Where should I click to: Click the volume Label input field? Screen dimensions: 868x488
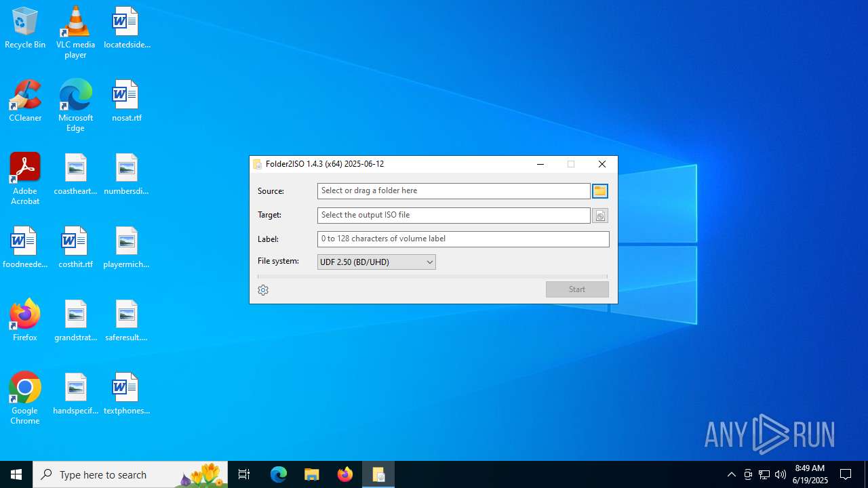point(463,239)
